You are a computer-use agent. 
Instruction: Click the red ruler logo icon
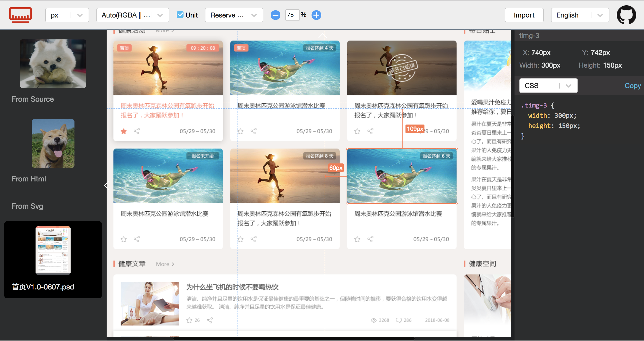(x=20, y=15)
